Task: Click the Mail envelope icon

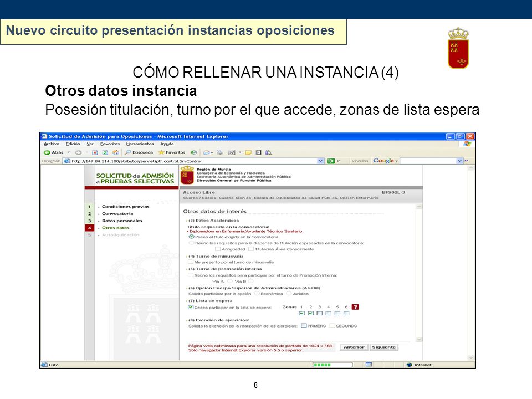Action: coord(206,153)
